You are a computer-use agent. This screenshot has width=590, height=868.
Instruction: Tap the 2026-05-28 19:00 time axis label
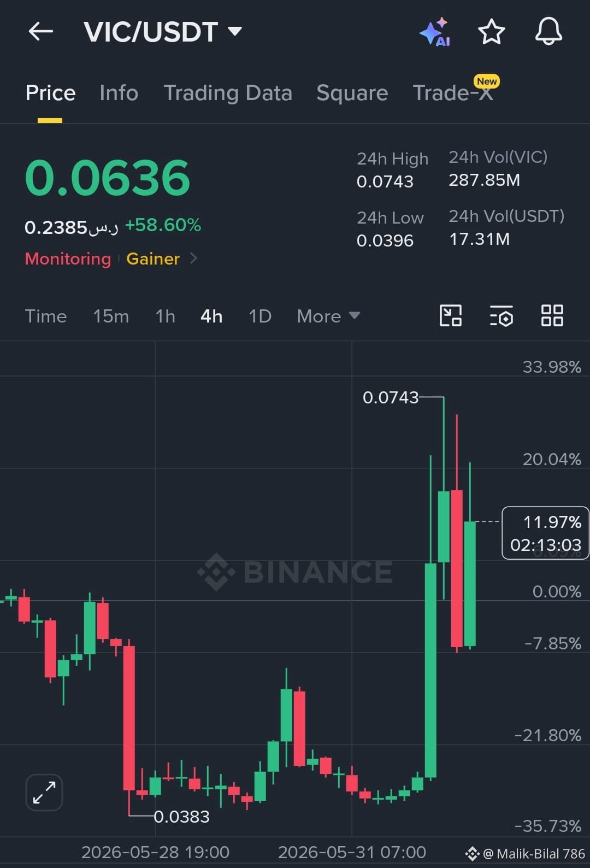coord(155,852)
